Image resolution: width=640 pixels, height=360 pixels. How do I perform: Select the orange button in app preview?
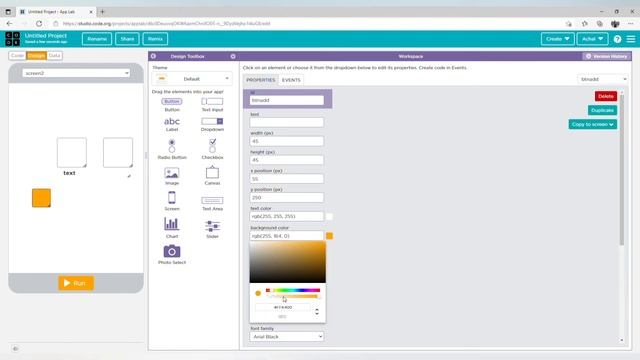(41, 198)
